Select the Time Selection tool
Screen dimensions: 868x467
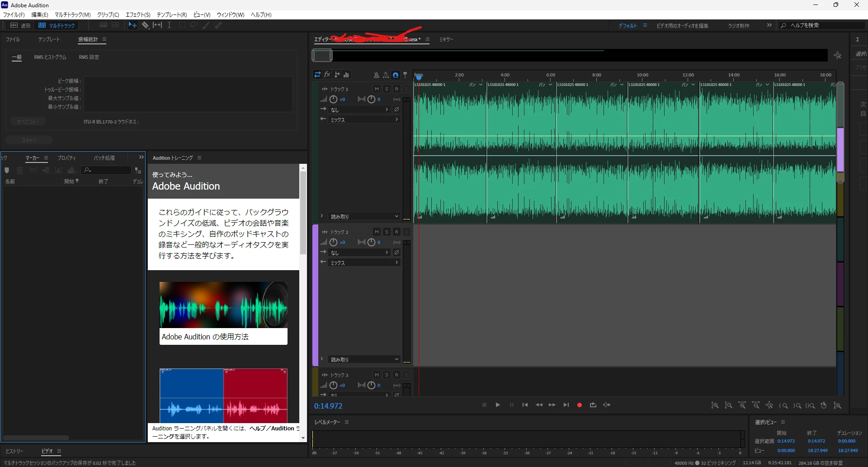tap(170, 25)
